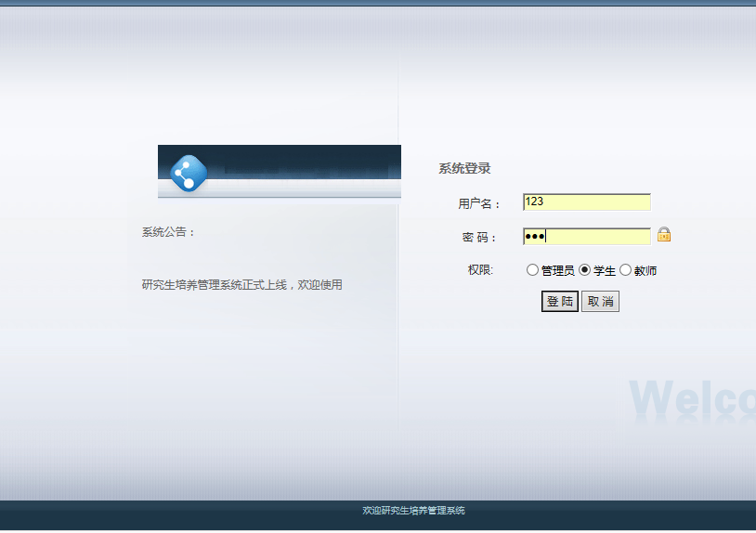Click the 取消 cancel button
The height and width of the screenshot is (533, 756).
pyautogui.click(x=600, y=301)
